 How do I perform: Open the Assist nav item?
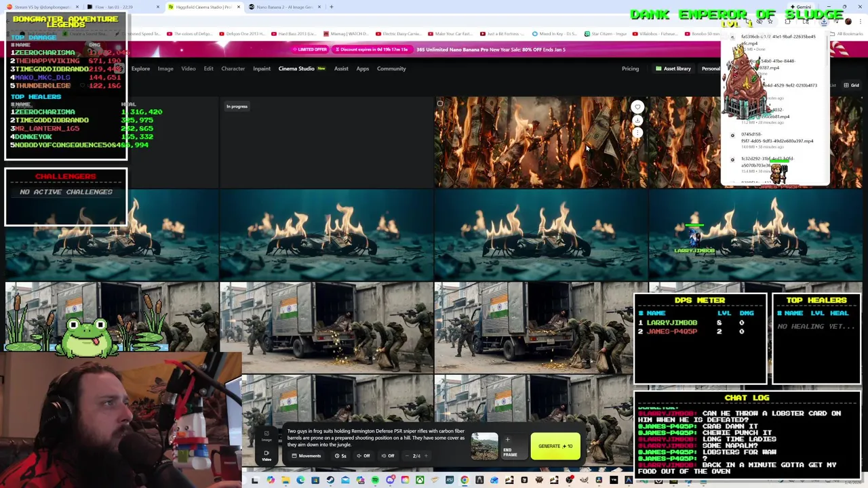[341, 68]
